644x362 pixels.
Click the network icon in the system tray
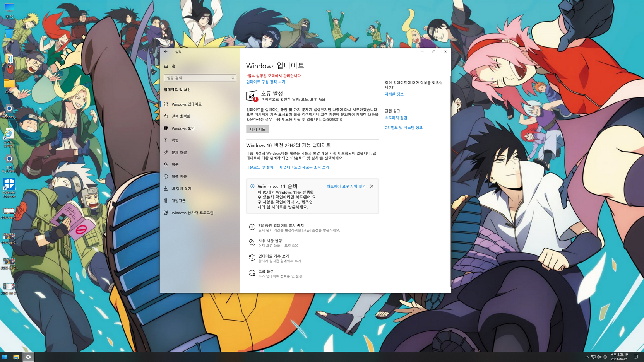pyautogui.click(x=593, y=357)
